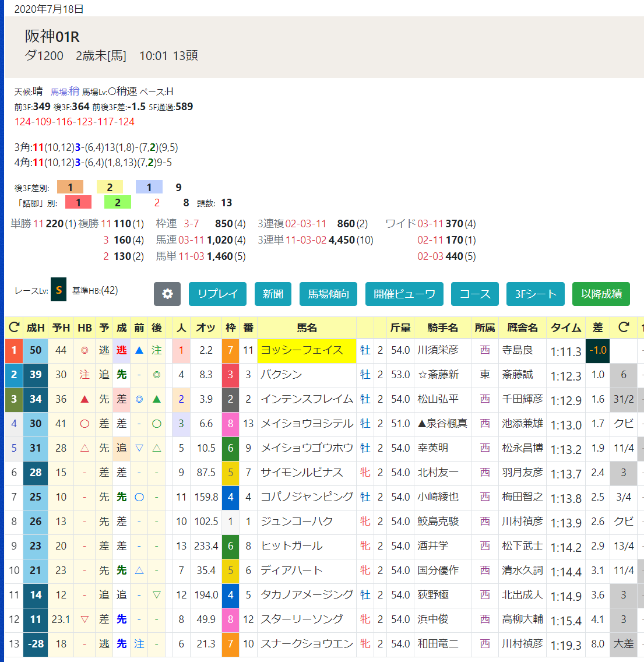Click stable 高柳大輔
The height and width of the screenshot is (662, 644).
pyautogui.click(x=522, y=619)
